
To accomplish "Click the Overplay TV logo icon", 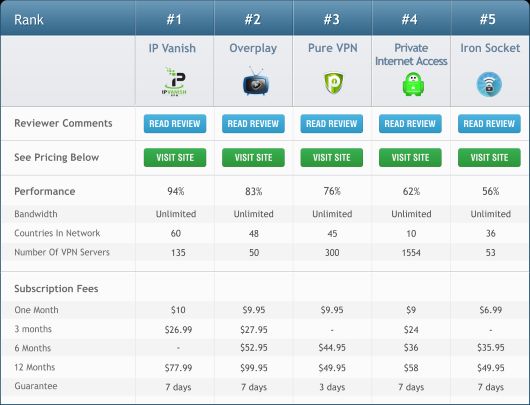I will [256, 81].
